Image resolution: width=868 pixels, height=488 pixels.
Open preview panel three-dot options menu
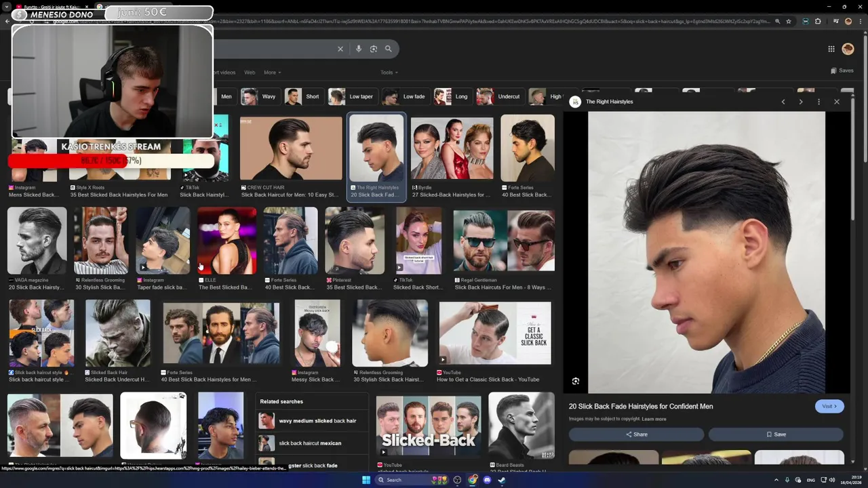[818, 102]
